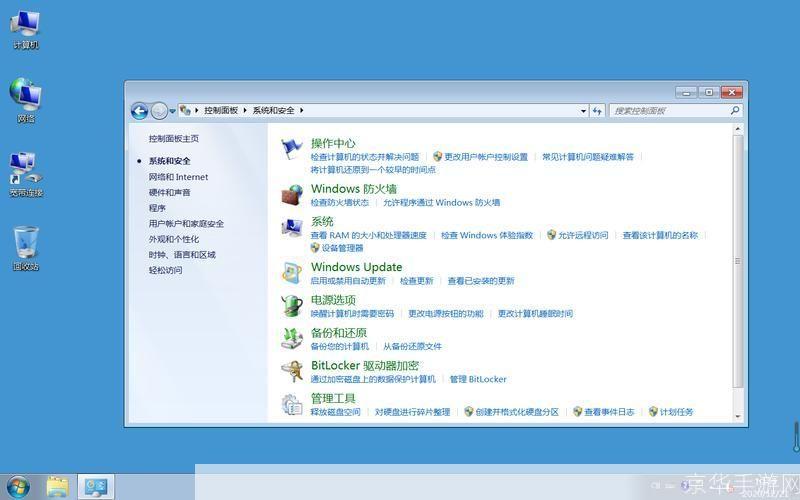The image size is (800, 500).
Task: Open the Windows Start orb
Action: 18,486
